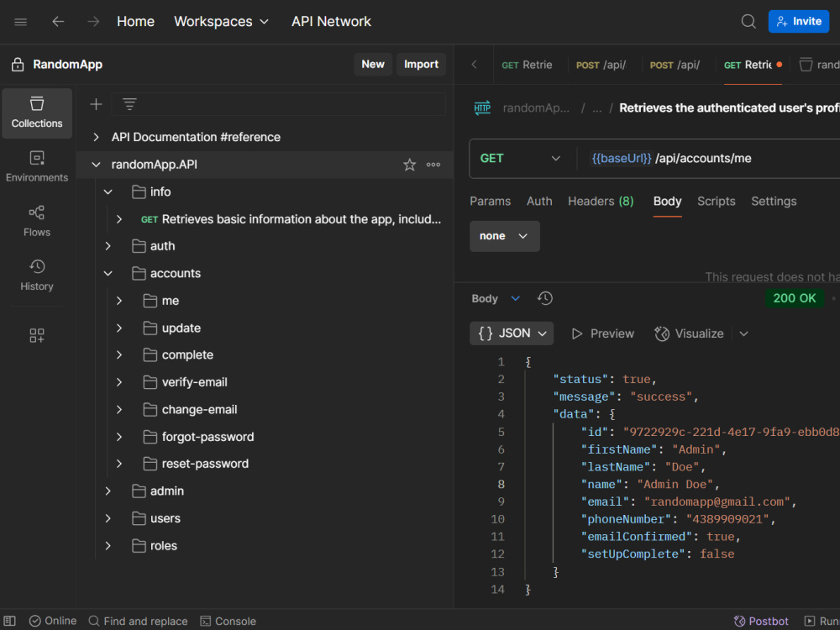Collapse the accounts folder
This screenshot has height=630, width=840.
108,273
